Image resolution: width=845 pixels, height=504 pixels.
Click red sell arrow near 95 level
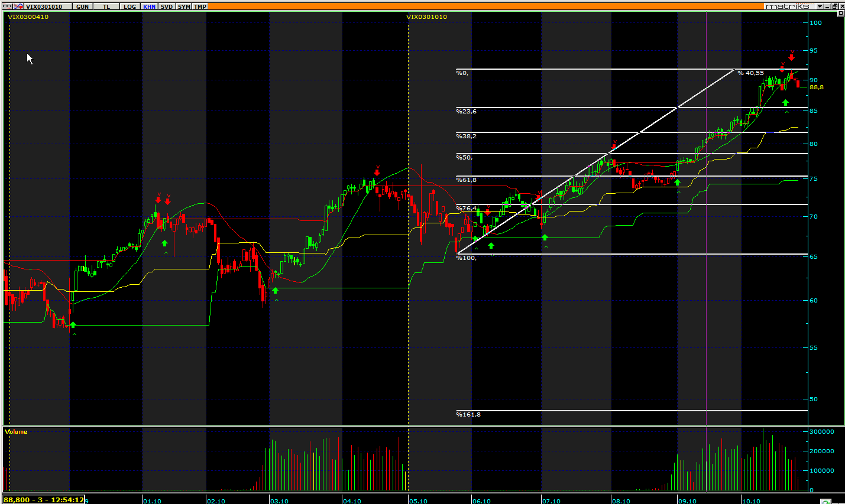(791, 57)
